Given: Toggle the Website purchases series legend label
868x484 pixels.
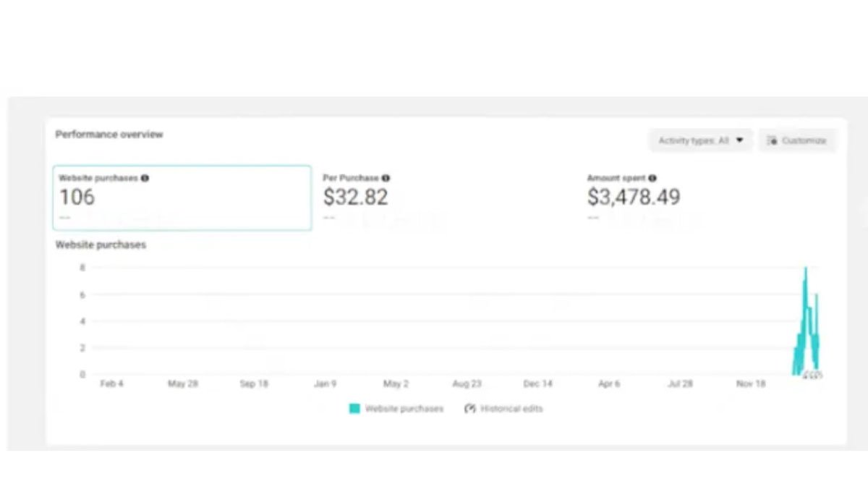Looking at the screenshot, I should pyautogui.click(x=404, y=409).
